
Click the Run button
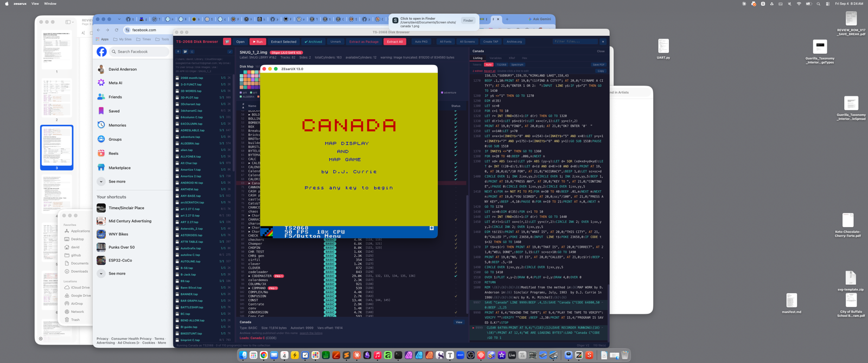(x=258, y=42)
